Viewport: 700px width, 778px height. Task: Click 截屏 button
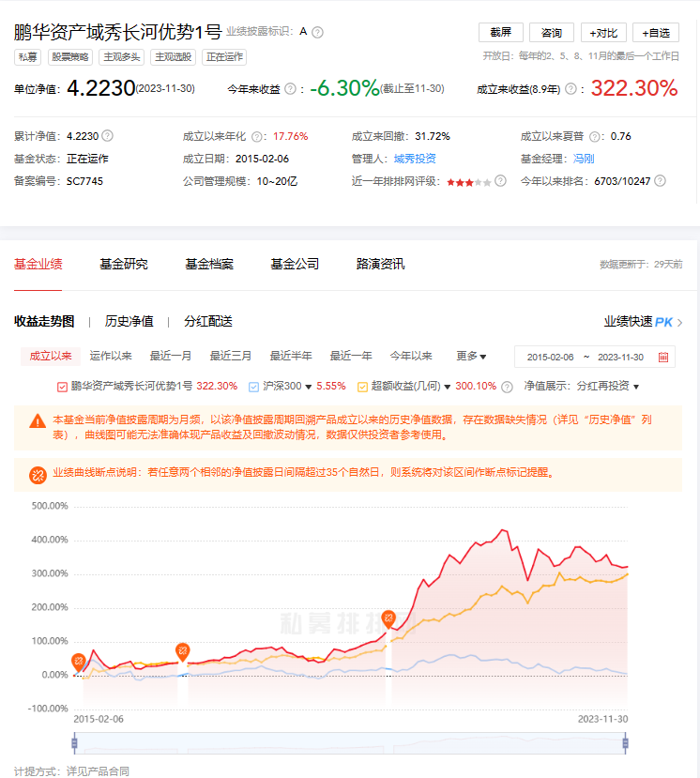coord(501,33)
